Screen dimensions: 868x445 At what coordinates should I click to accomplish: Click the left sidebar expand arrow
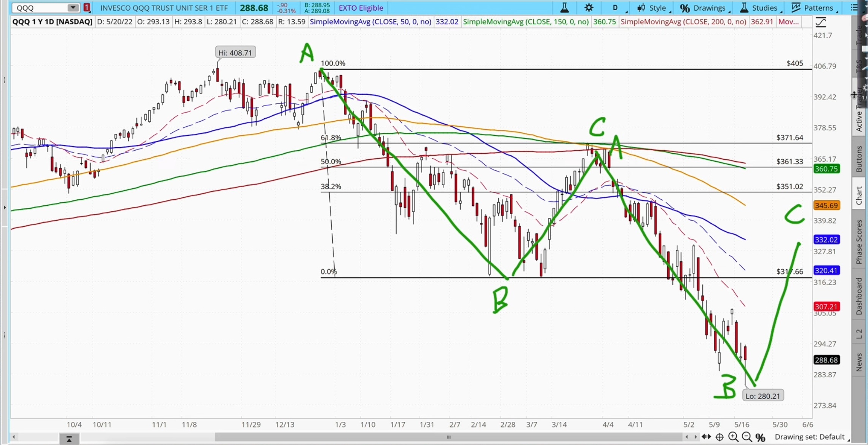5,207
